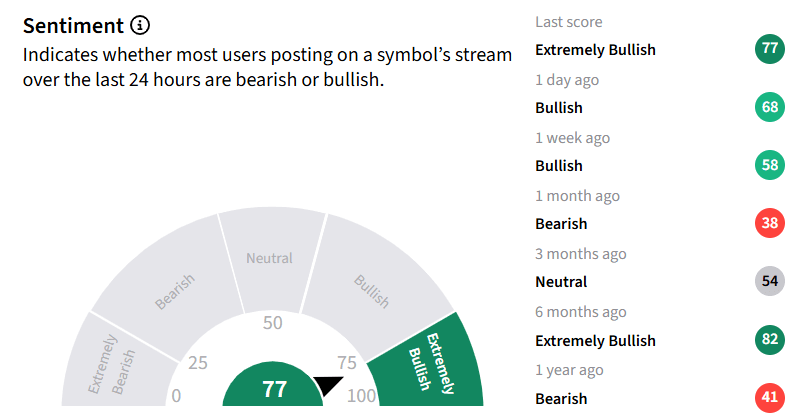812x418 pixels.
Task: Click the red 41 score badge
Action: (770, 397)
